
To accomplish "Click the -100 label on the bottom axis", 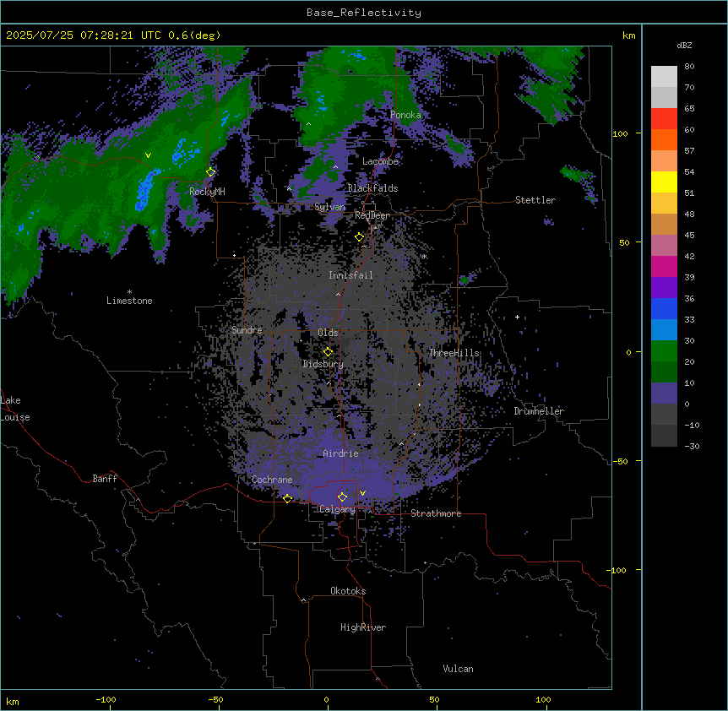I will pyautogui.click(x=106, y=699).
